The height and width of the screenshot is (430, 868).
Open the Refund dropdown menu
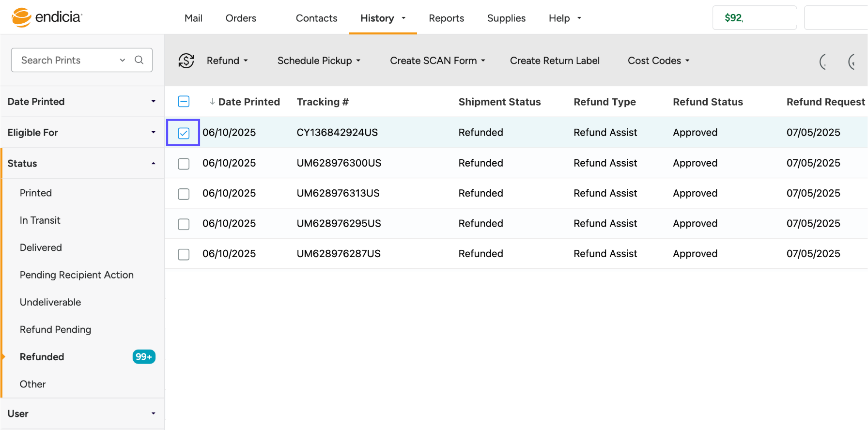pyautogui.click(x=227, y=61)
